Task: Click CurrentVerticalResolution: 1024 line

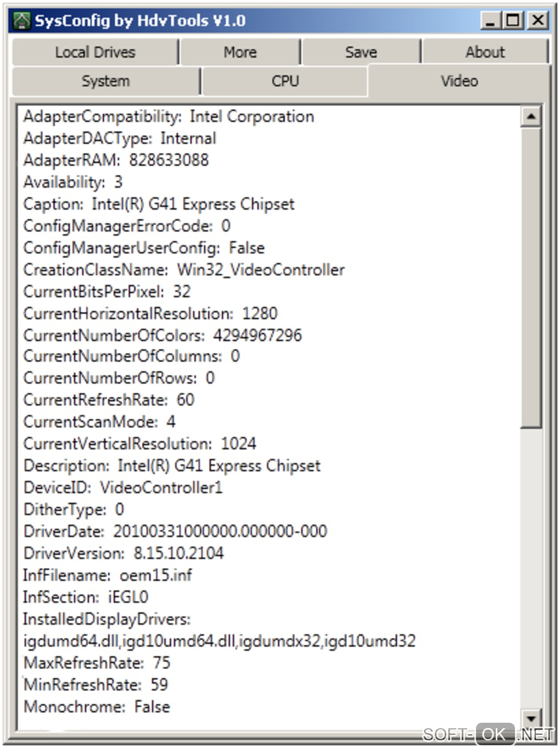Action: pyautogui.click(x=140, y=444)
